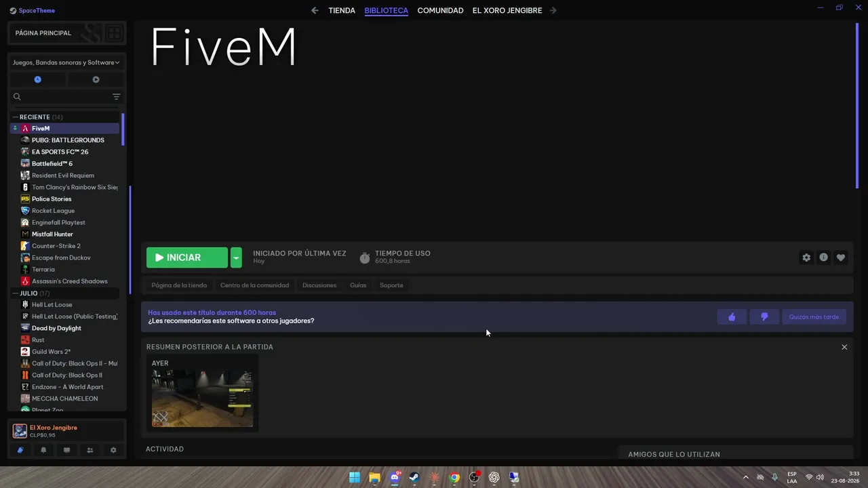Screen dimensions: 868x488
Task: Open Steam from the taskbar
Action: (414, 477)
